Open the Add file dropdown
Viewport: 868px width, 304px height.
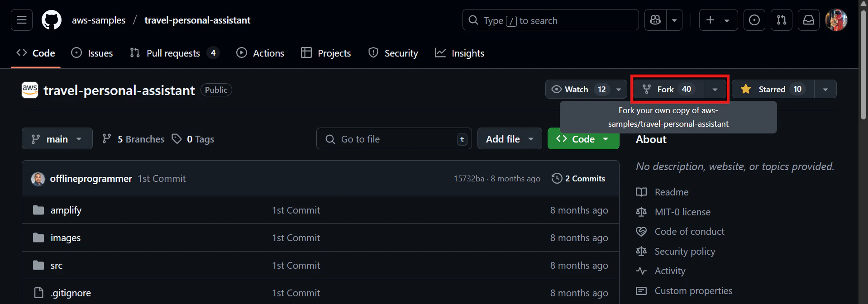[510, 139]
